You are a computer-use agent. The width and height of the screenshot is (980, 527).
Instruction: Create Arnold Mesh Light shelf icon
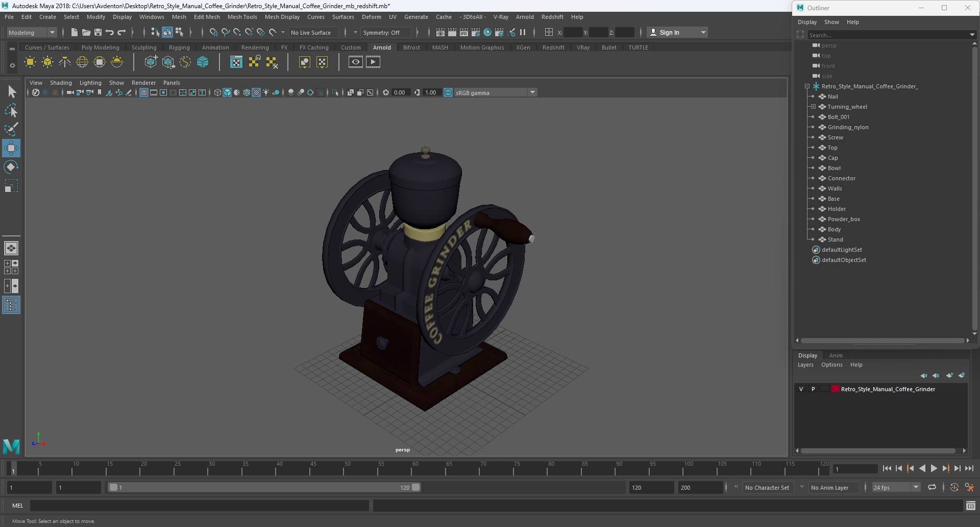[47, 62]
